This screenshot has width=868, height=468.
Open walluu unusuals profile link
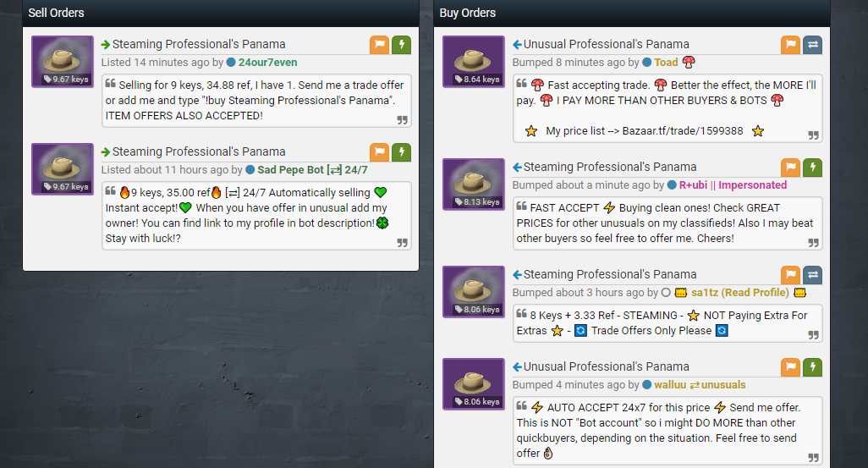[x=700, y=385]
